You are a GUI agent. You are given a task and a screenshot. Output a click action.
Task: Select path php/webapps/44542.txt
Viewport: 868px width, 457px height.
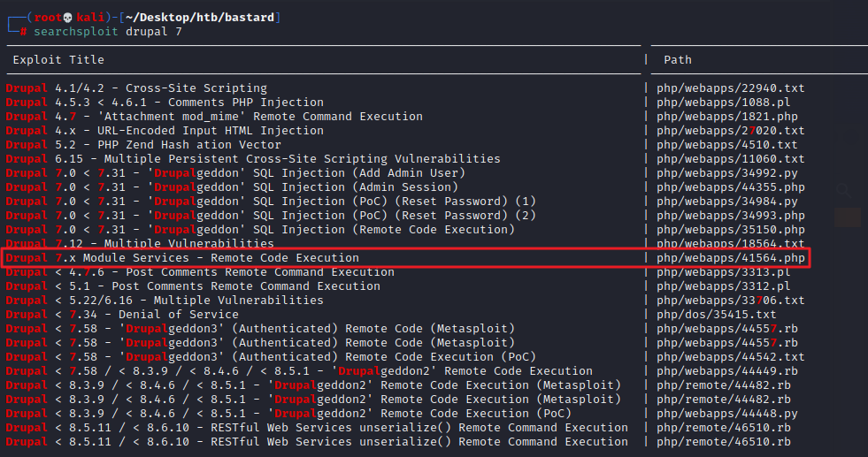pos(730,357)
